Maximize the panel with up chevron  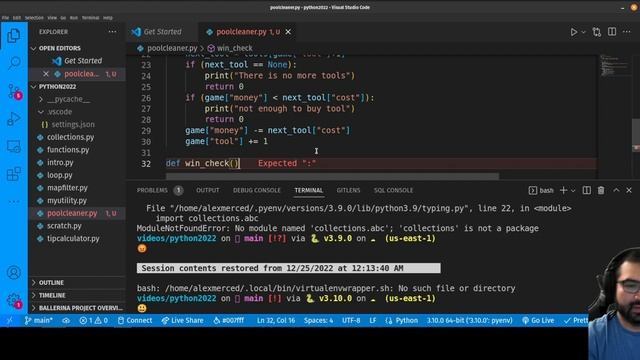click(x=616, y=190)
